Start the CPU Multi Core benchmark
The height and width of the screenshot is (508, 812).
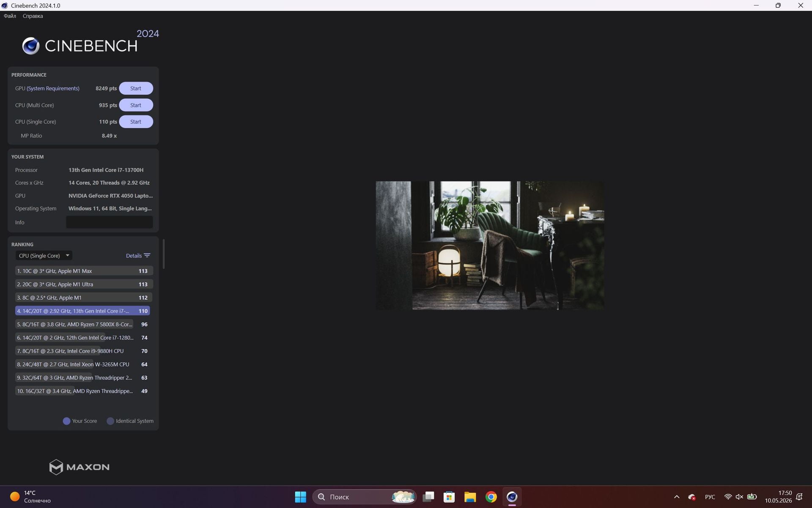pyautogui.click(x=136, y=105)
